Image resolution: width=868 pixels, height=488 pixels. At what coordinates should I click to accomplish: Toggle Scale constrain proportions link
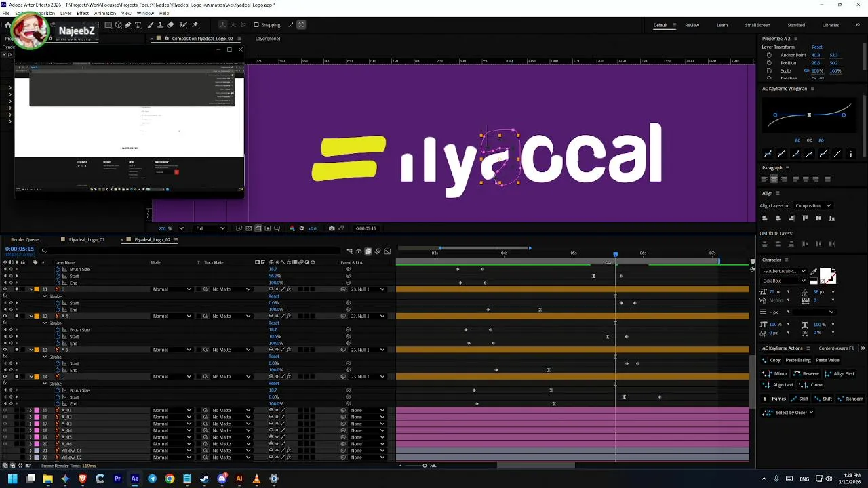coord(806,70)
